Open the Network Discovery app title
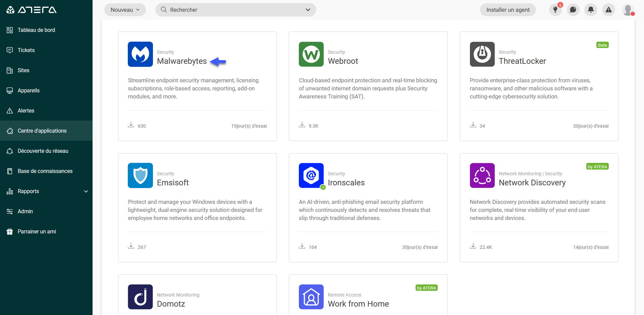 coord(532,183)
